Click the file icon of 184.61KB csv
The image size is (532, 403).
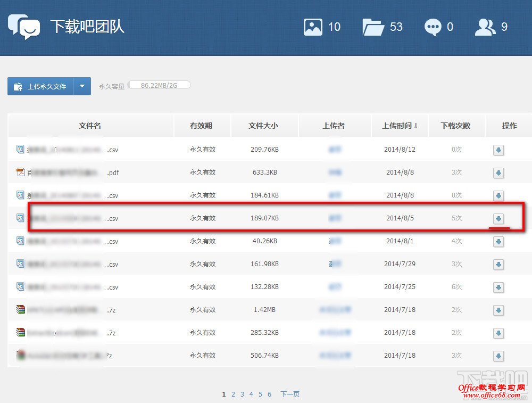tap(20, 195)
